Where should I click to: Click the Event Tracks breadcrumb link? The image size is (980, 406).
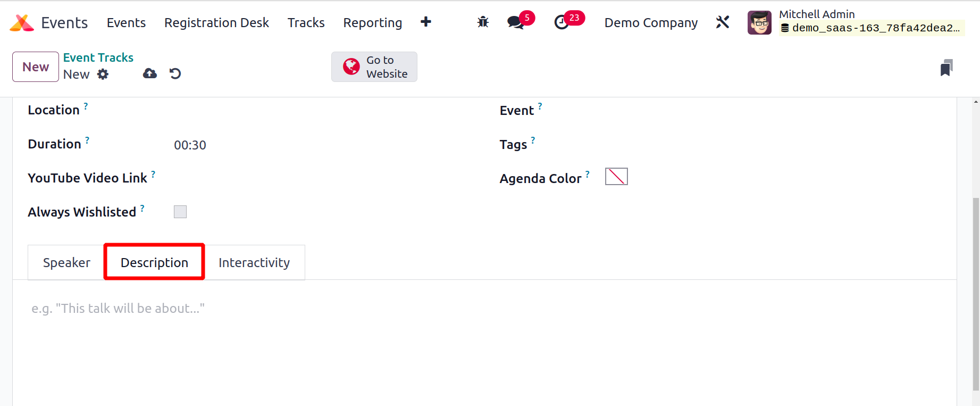98,57
